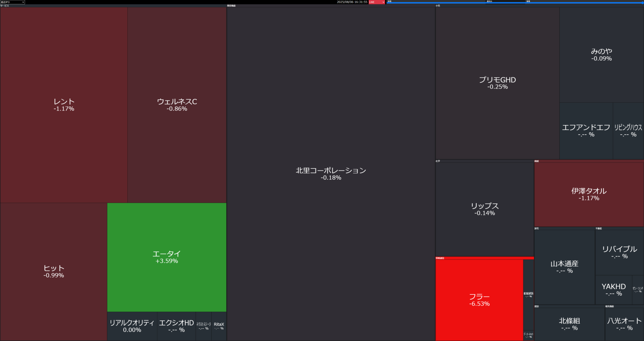This screenshot has width=644, height=341.
Task: Click the 不動産 sector header
Action: 620,228
